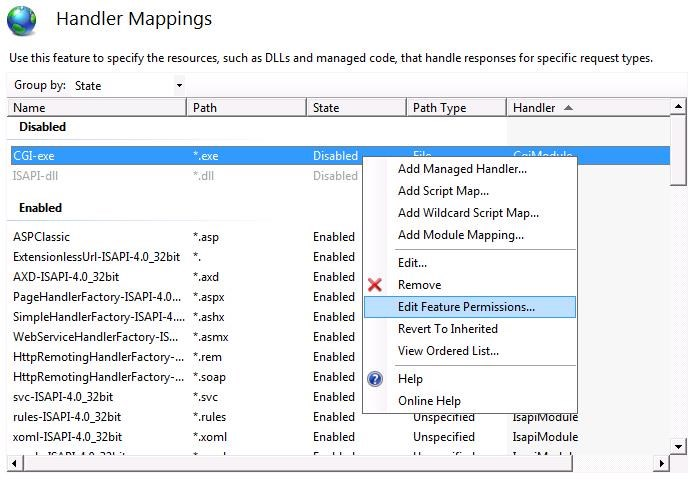Select Add Wildcard Script Map option

[x=468, y=213]
